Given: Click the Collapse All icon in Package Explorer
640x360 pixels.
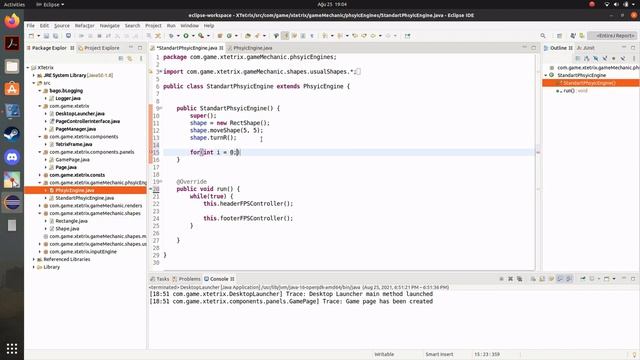Looking at the screenshot, I should [x=121, y=58].
